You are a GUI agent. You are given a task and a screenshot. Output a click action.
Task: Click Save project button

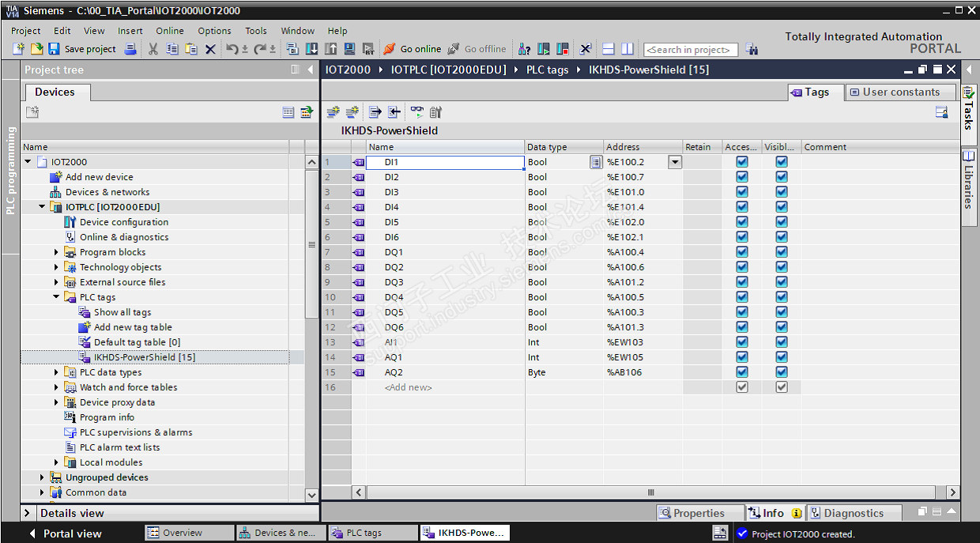click(82, 49)
